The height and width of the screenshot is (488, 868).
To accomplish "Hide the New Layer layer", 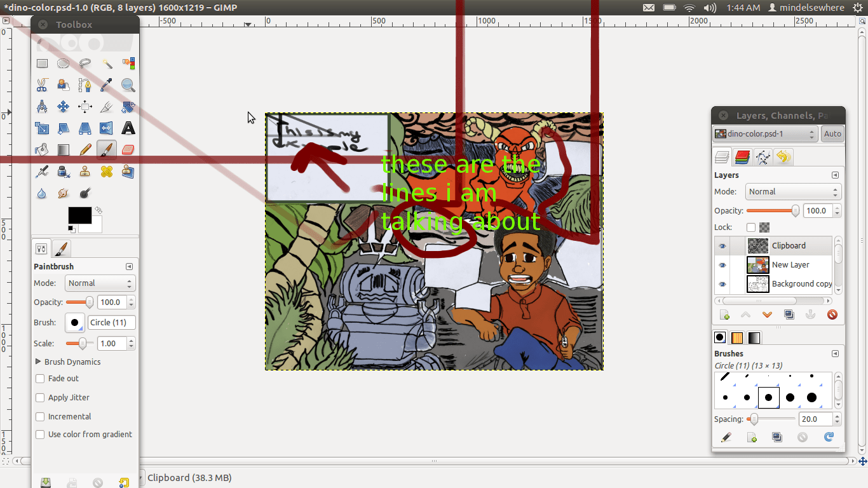I will coord(722,265).
